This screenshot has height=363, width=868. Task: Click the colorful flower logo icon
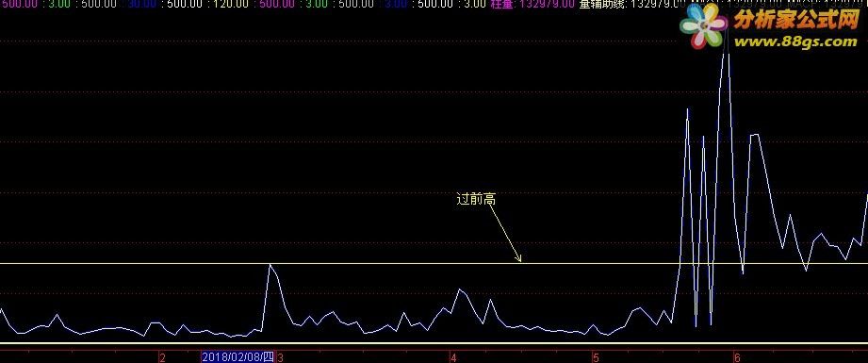703,25
